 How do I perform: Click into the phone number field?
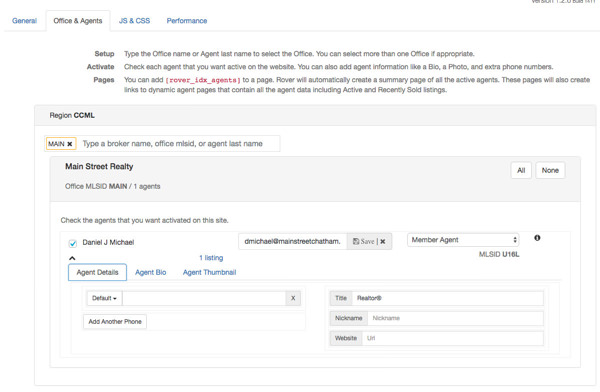click(x=204, y=298)
